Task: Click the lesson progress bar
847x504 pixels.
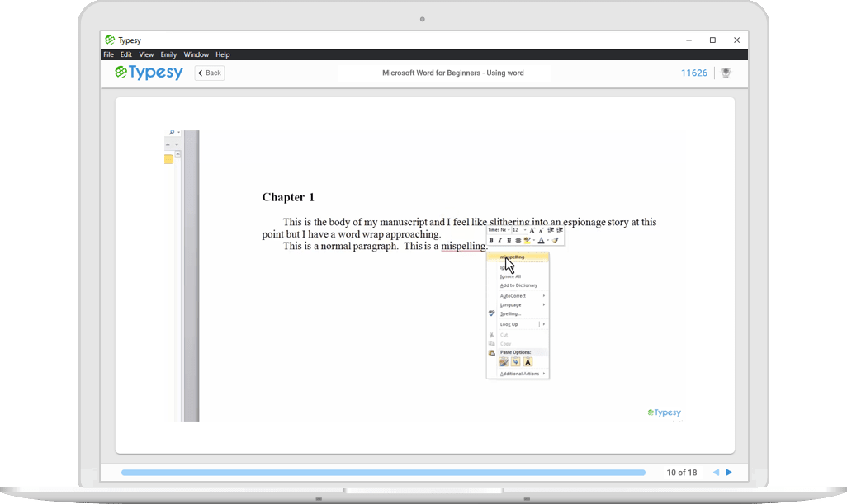Action: pyautogui.click(x=383, y=473)
